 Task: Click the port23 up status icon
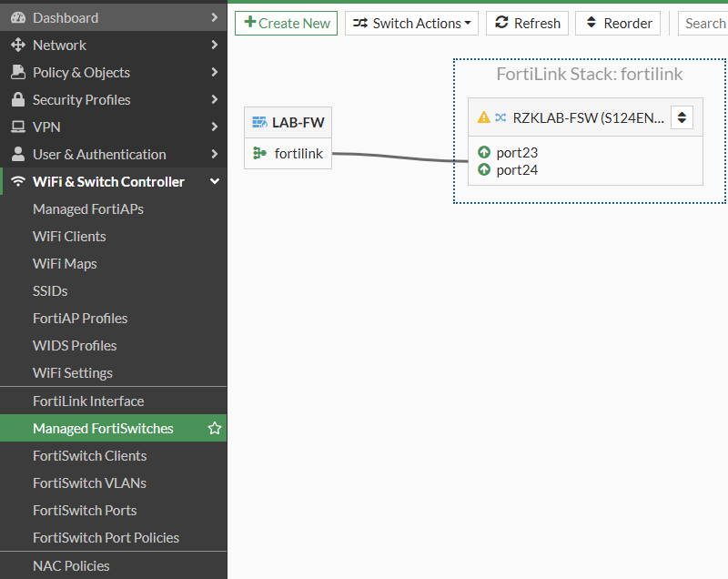click(x=484, y=152)
